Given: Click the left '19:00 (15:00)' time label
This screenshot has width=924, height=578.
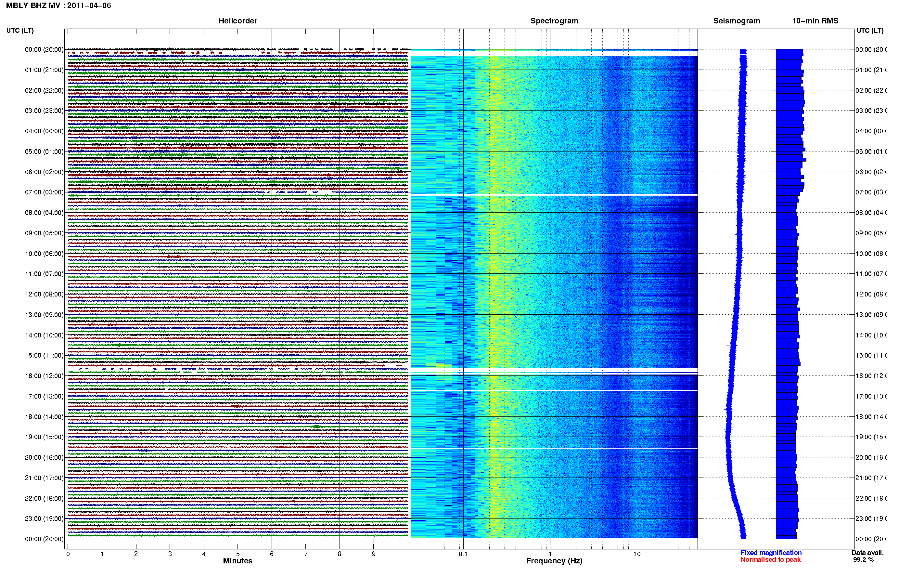Looking at the screenshot, I should click(x=44, y=437).
